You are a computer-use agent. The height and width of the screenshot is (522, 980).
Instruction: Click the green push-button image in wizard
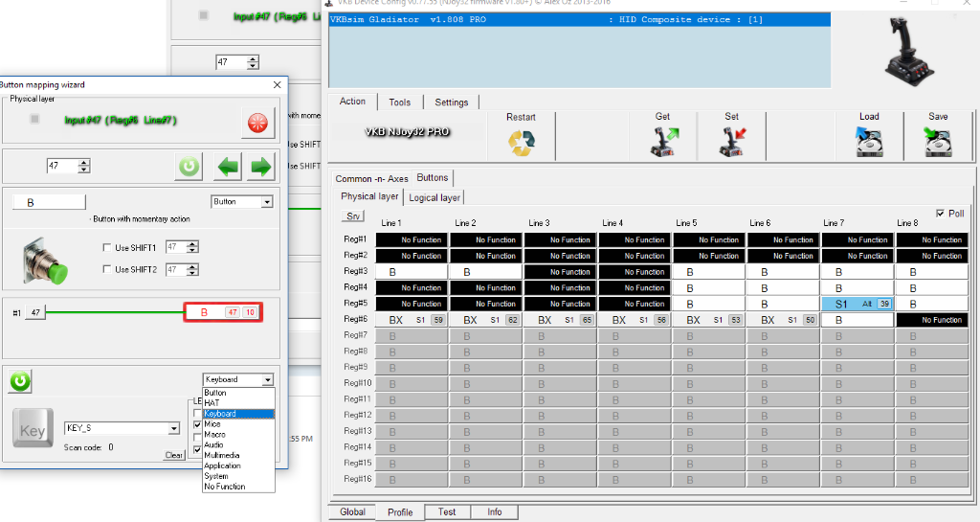(x=46, y=261)
